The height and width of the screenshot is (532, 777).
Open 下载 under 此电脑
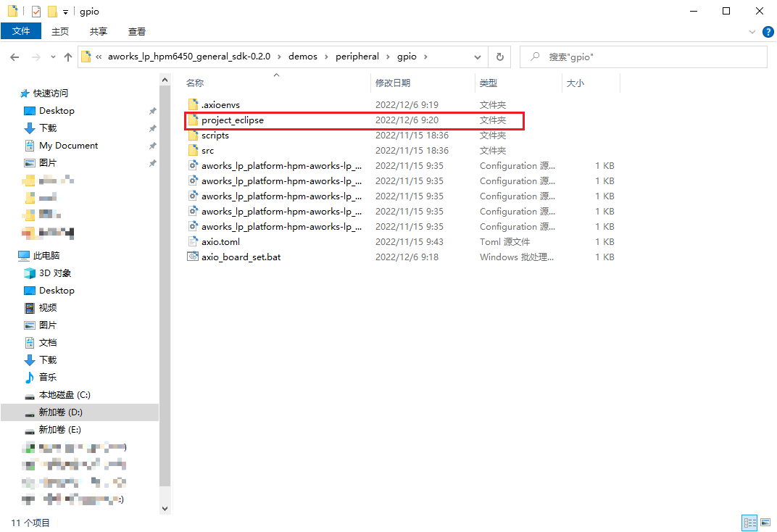click(x=48, y=359)
